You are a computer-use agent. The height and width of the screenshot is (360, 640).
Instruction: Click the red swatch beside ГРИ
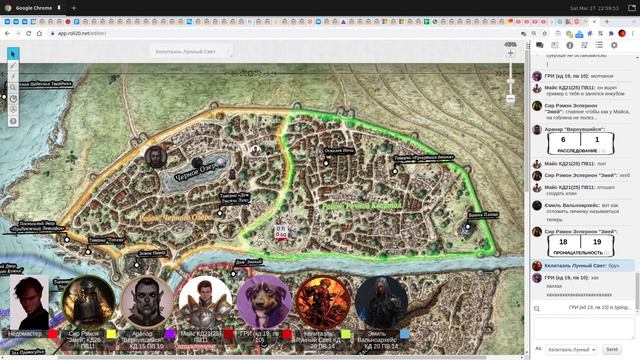(287, 334)
